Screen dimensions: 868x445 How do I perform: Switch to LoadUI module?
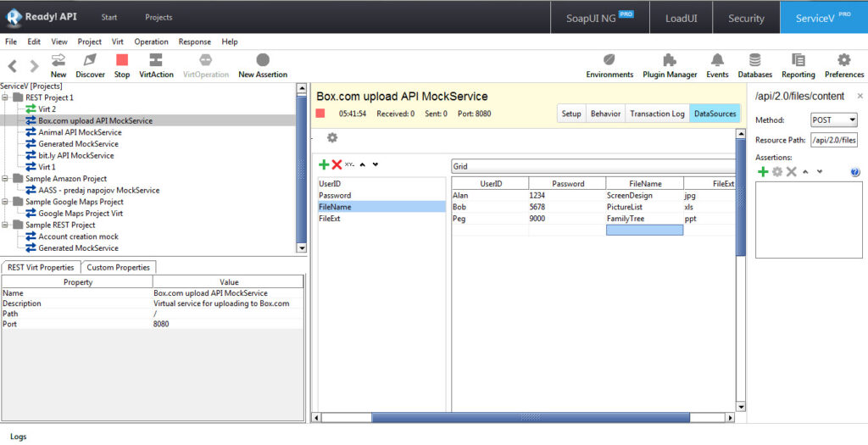point(681,18)
